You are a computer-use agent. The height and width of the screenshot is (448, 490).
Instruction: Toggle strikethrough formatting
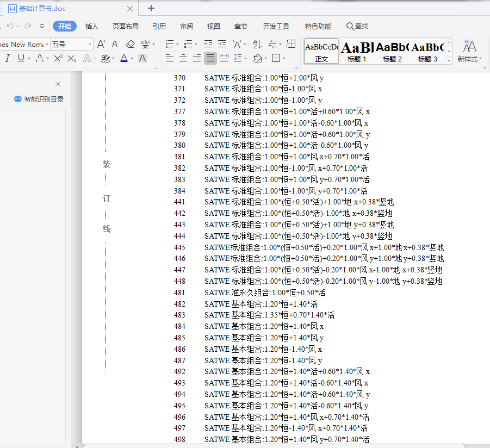pyautogui.click(x=39, y=58)
